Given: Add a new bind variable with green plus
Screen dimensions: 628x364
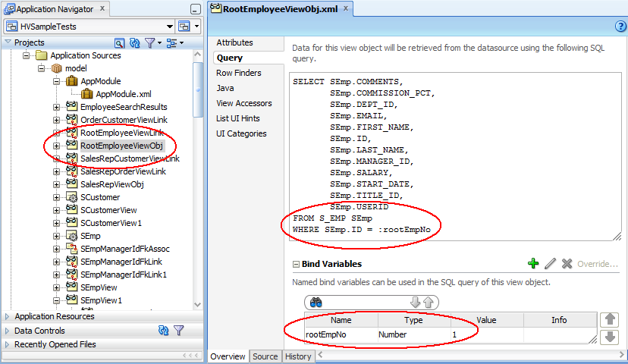Looking at the screenshot, I should (533, 263).
